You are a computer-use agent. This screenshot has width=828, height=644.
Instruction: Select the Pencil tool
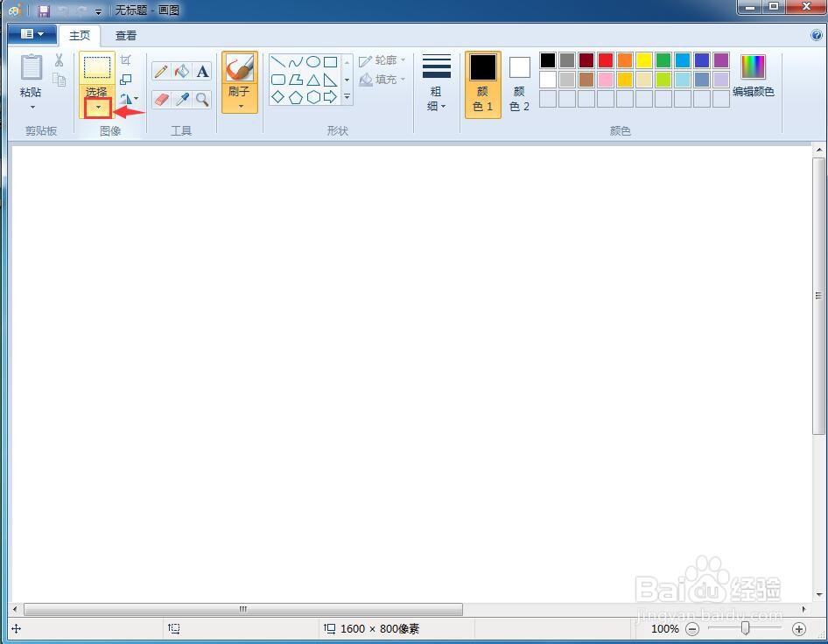(162, 71)
